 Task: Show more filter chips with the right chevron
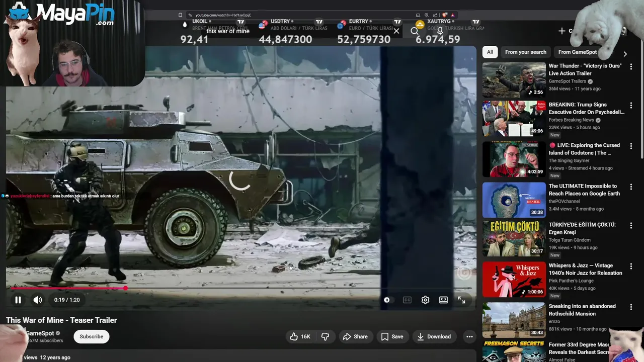click(x=625, y=54)
